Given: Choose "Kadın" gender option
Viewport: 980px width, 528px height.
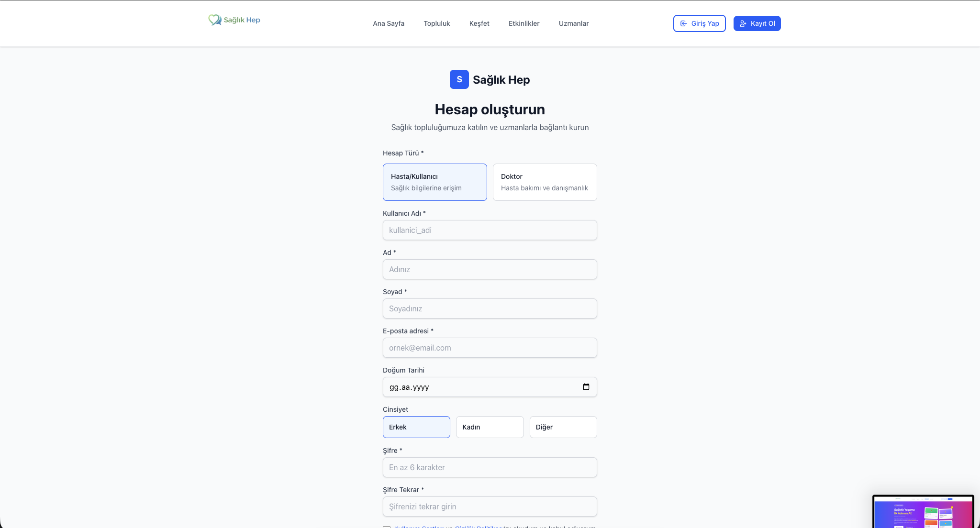Looking at the screenshot, I should click(490, 427).
